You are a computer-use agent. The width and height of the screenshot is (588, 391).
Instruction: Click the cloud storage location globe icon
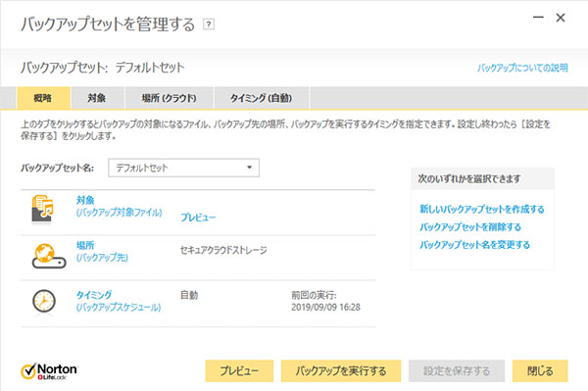49,256
